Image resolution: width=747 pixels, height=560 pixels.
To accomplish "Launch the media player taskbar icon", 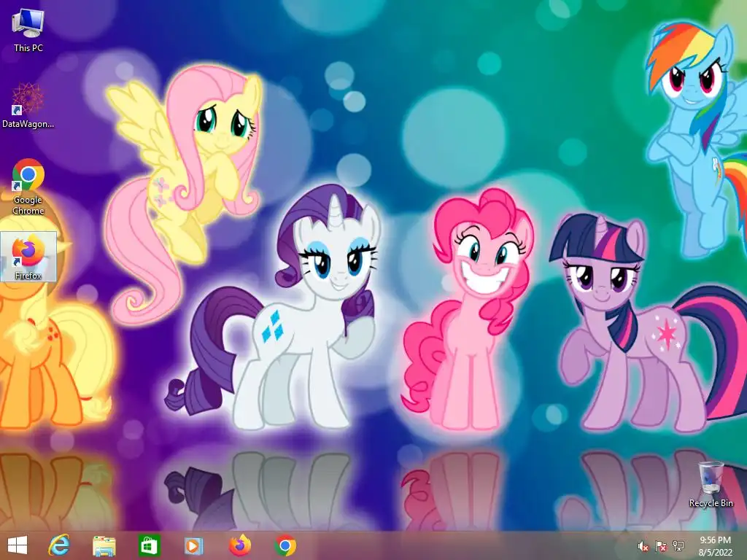I will tap(193, 545).
